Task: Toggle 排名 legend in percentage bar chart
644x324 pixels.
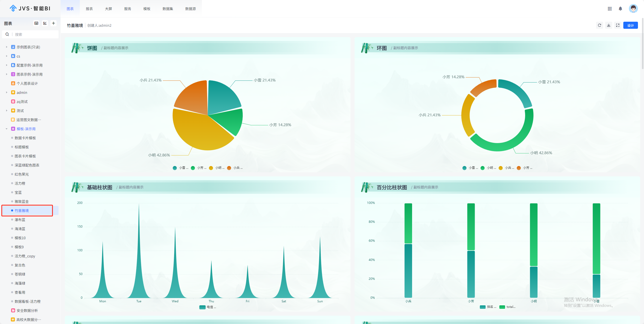Action: tap(488, 307)
